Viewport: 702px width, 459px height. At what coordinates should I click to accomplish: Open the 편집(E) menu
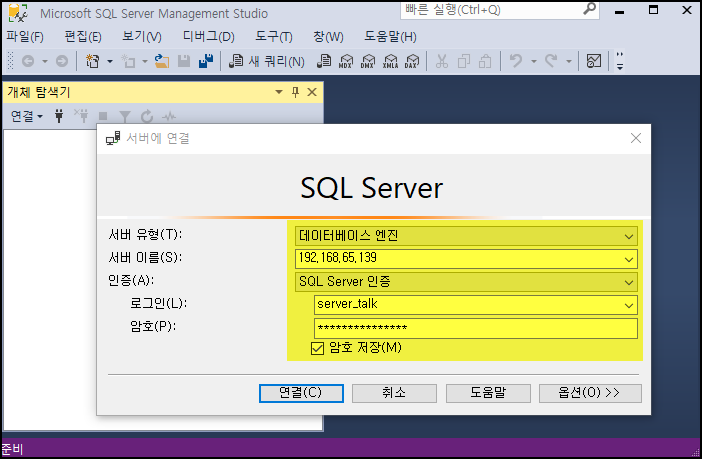(x=83, y=37)
